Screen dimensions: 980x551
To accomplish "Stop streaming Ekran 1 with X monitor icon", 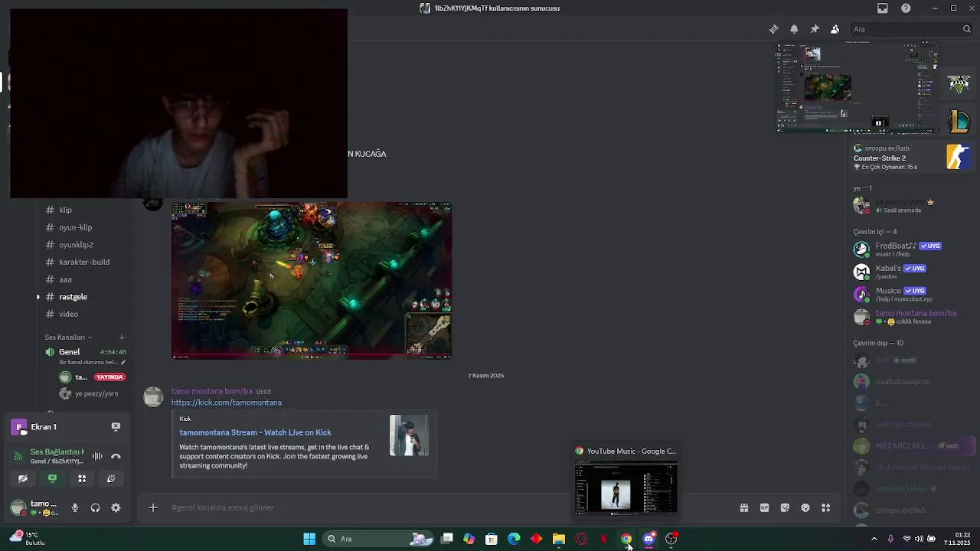I will click(x=116, y=427).
